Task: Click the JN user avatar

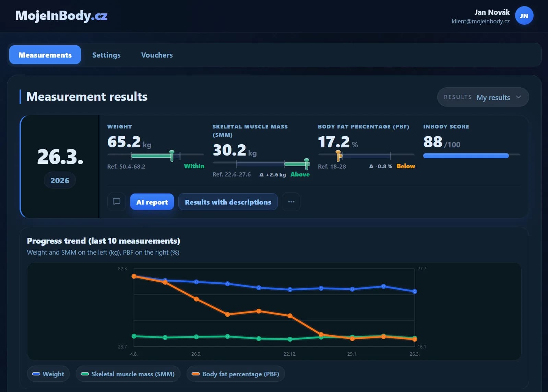Action: pos(524,16)
